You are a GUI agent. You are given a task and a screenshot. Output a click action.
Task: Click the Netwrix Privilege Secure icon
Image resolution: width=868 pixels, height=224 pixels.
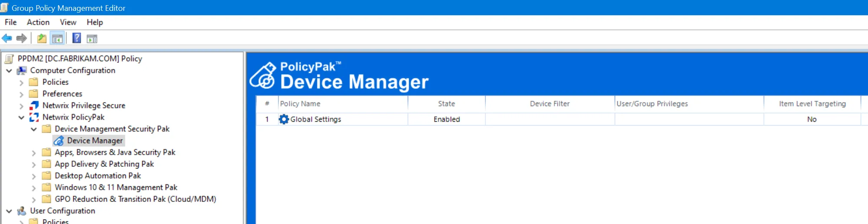click(x=34, y=105)
